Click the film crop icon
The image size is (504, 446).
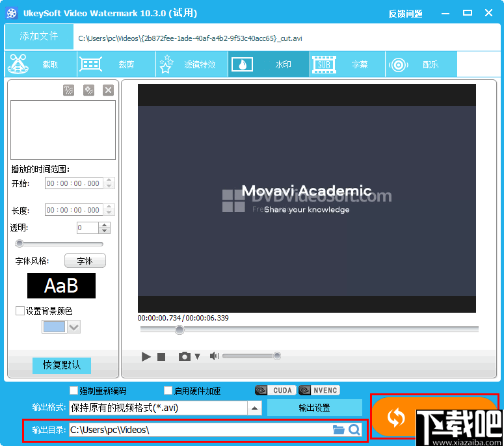click(x=90, y=64)
